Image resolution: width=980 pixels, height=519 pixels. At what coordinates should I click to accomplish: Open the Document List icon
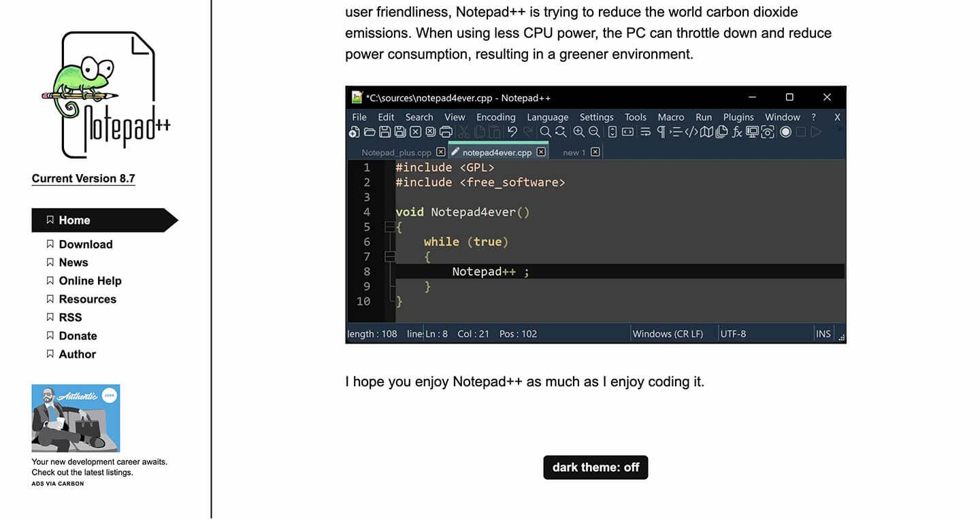point(721,132)
